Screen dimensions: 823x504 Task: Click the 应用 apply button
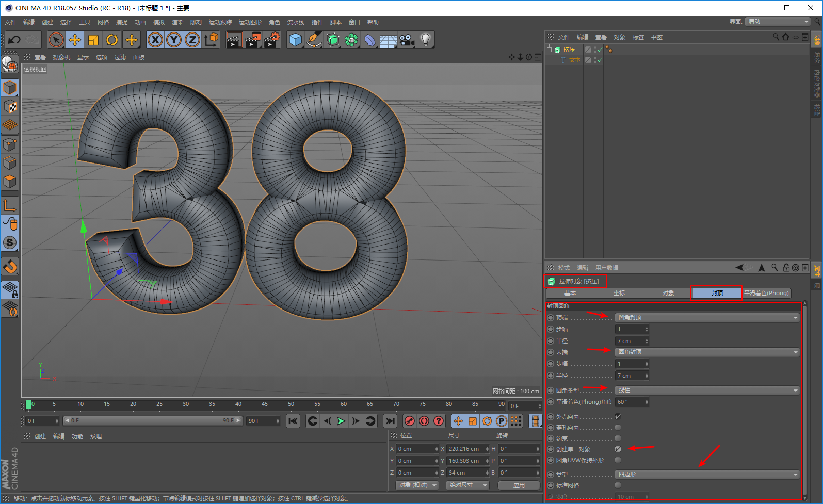(519, 485)
